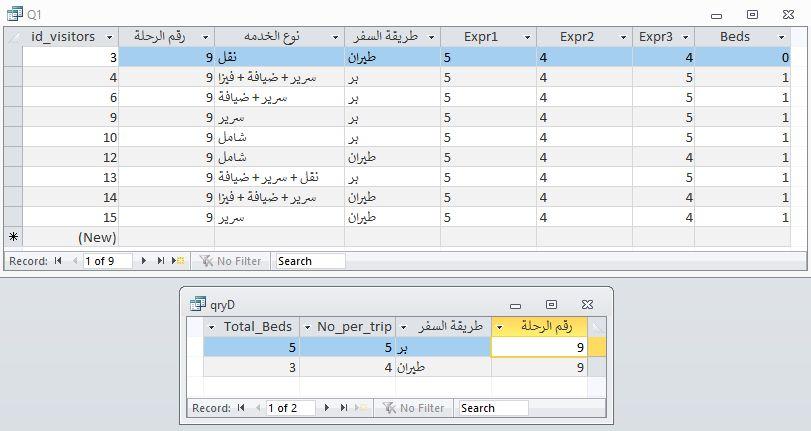Jump to last record in Q1 navigator
Image resolution: width=811 pixels, height=431 pixels.
161,261
